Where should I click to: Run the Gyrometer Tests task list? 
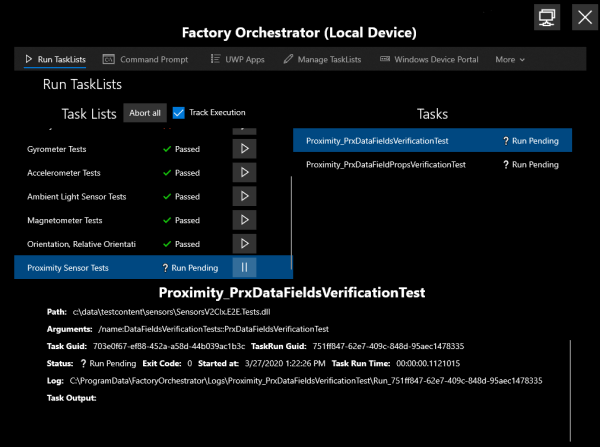(245, 149)
